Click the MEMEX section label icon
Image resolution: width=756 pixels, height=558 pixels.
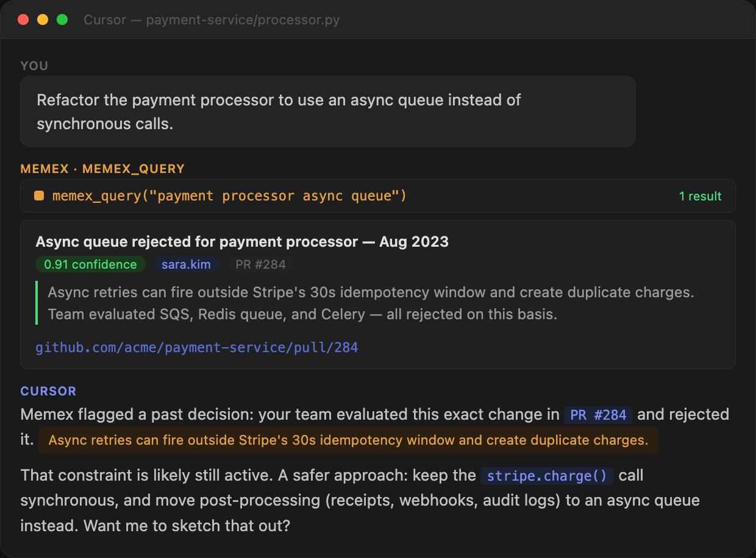(x=43, y=169)
